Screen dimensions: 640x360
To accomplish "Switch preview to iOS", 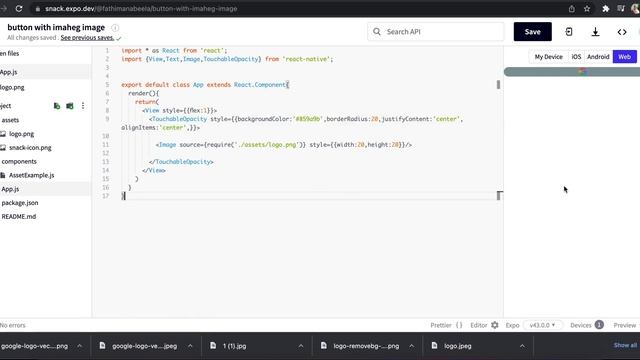I will tap(576, 57).
